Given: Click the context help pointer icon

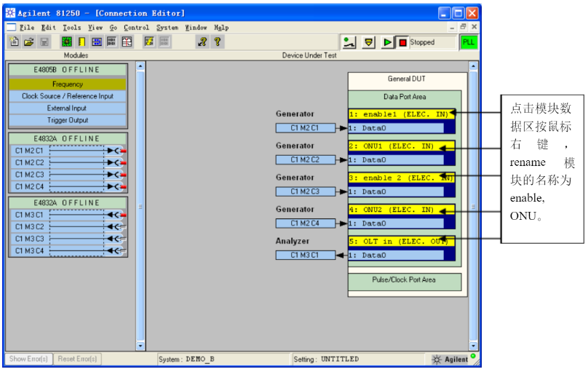Looking at the screenshot, I should (x=203, y=42).
